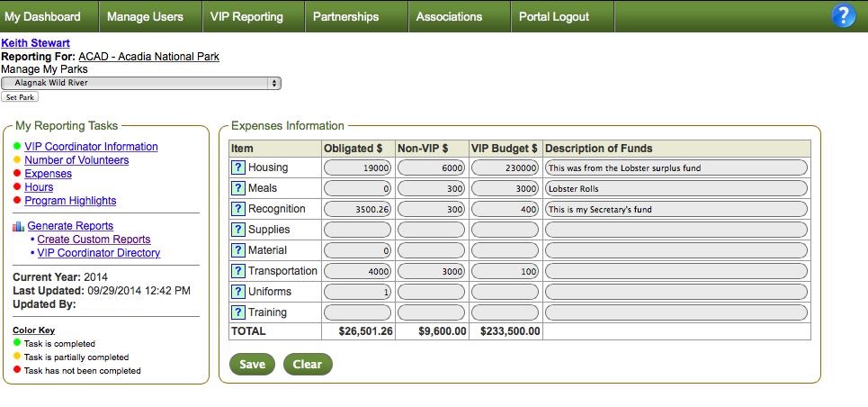
Task: Click the Meals Description of Funds field
Action: click(676, 188)
